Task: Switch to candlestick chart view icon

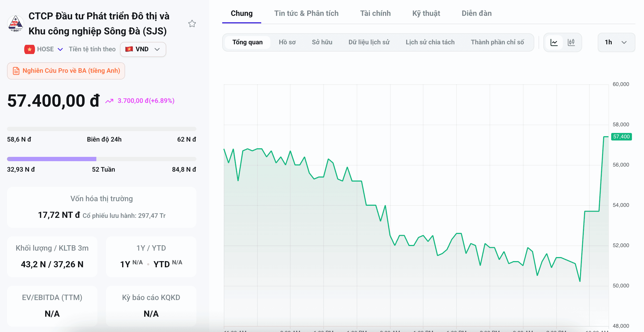Action: [x=571, y=42]
